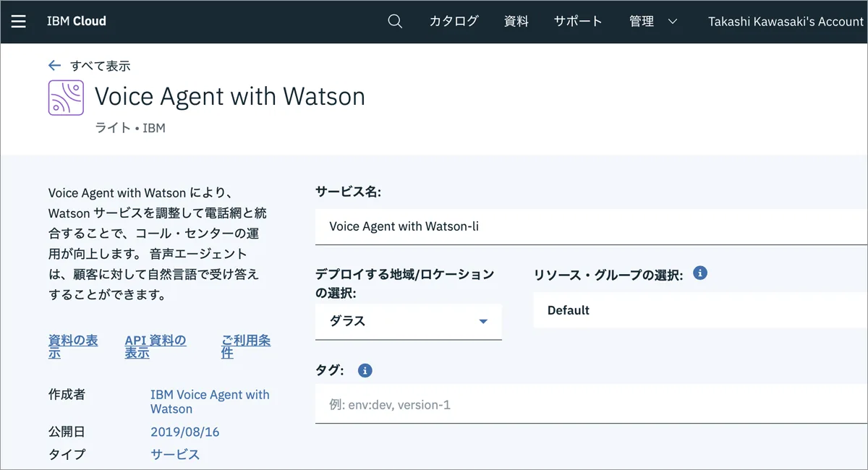
Task: Open the ダラス region dropdown
Action: (x=409, y=322)
